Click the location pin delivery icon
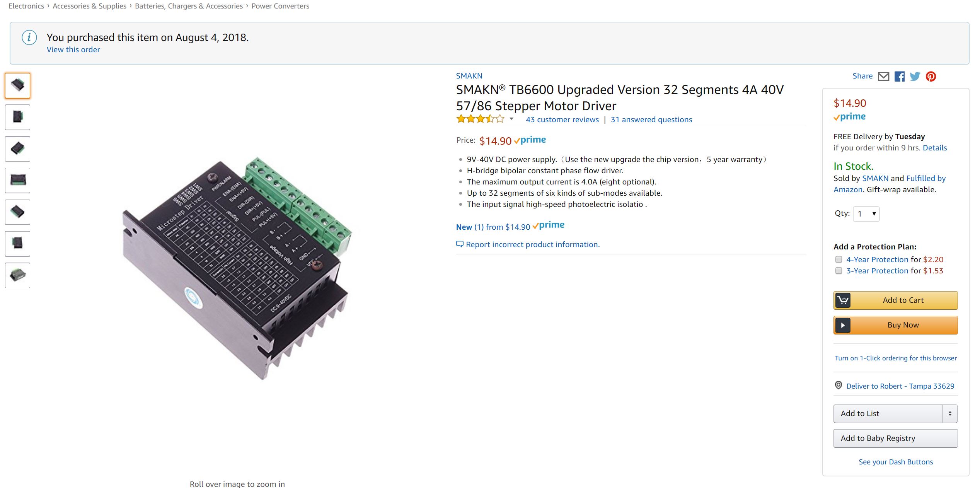Image resolution: width=980 pixels, height=488 pixels. tap(839, 385)
